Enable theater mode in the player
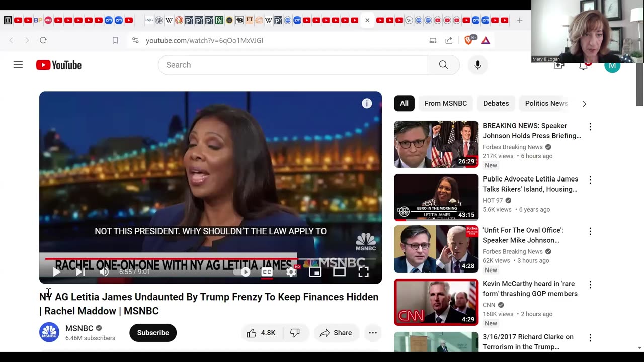The image size is (644, 362). [339, 272]
